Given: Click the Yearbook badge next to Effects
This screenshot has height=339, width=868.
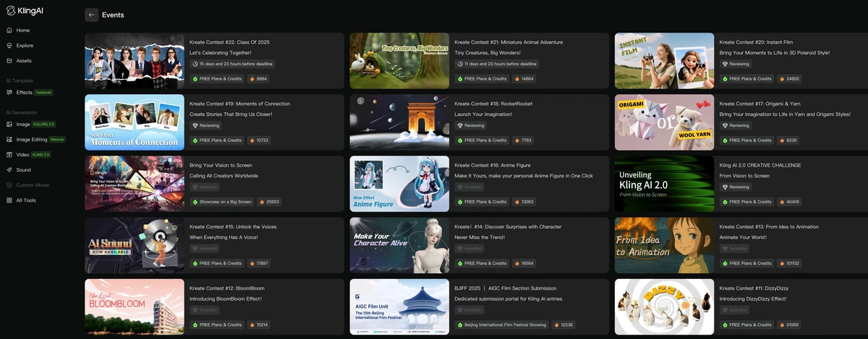Looking at the screenshot, I should coord(44,93).
